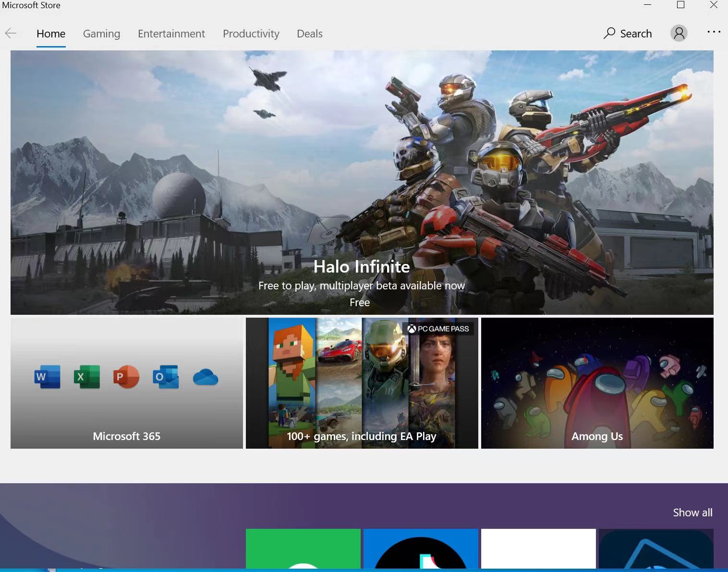Open the Among Us tile
The width and height of the screenshot is (728, 572).
(597, 383)
